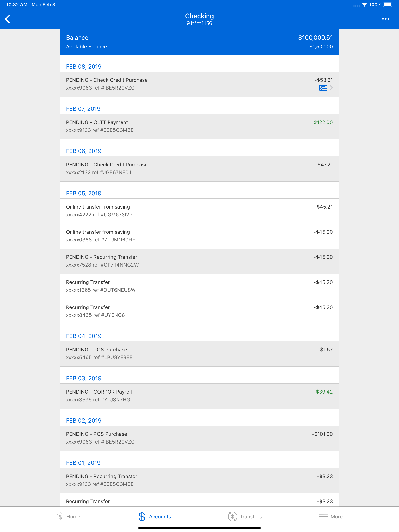The width and height of the screenshot is (399, 532).
Task: Tap the -$47.21 amount
Action: (x=324, y=165)
